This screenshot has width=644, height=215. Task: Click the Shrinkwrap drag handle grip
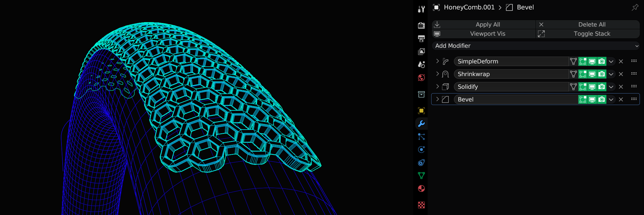[634, 74]
